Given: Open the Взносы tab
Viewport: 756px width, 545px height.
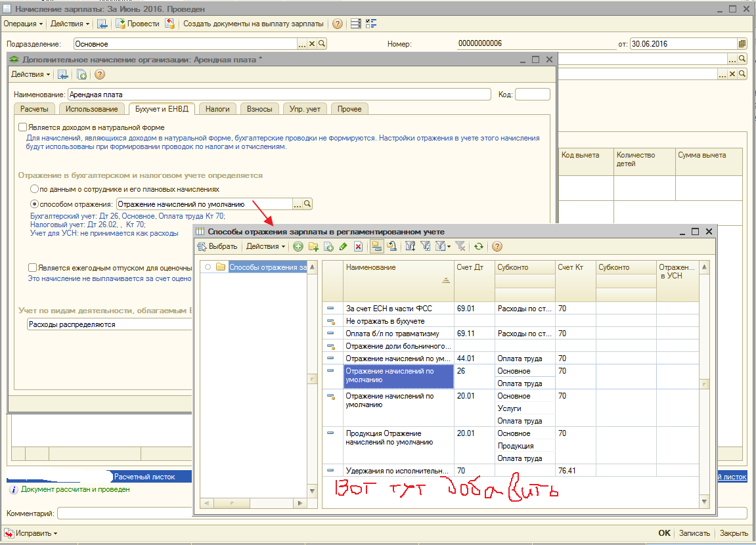Looking at the screenshot, I should tap(259, 109).
